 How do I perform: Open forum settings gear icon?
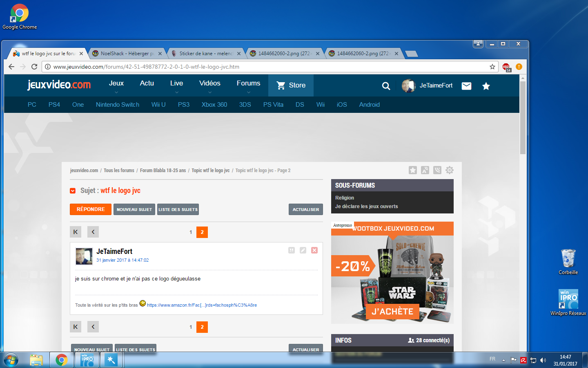(x=450, y=170)
